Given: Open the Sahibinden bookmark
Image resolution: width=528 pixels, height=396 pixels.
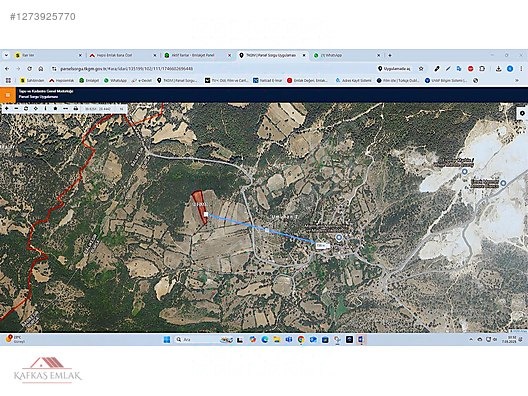Looking at the screenshot, I should (x=32, y=80).
